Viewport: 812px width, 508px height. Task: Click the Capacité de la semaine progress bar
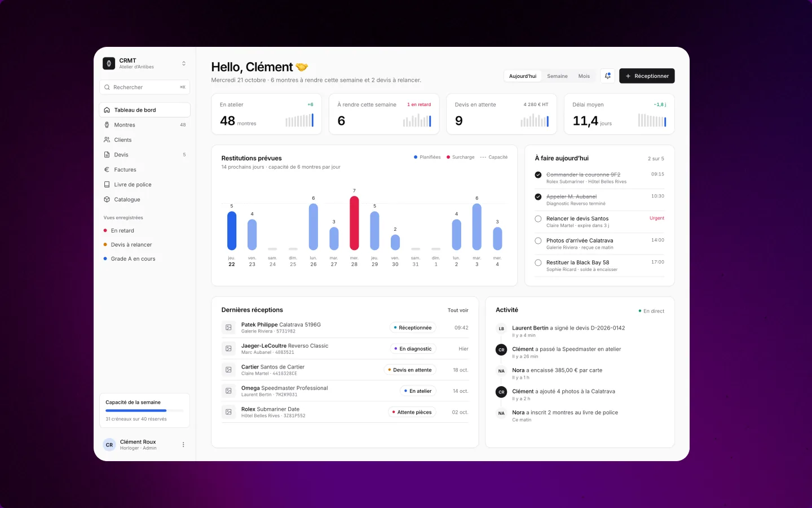(x=145, y=410)
